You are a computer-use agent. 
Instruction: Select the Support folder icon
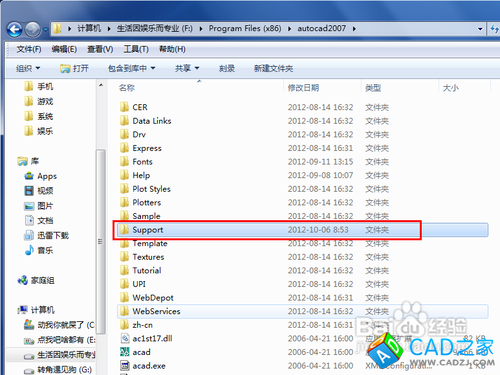(124, 229)
